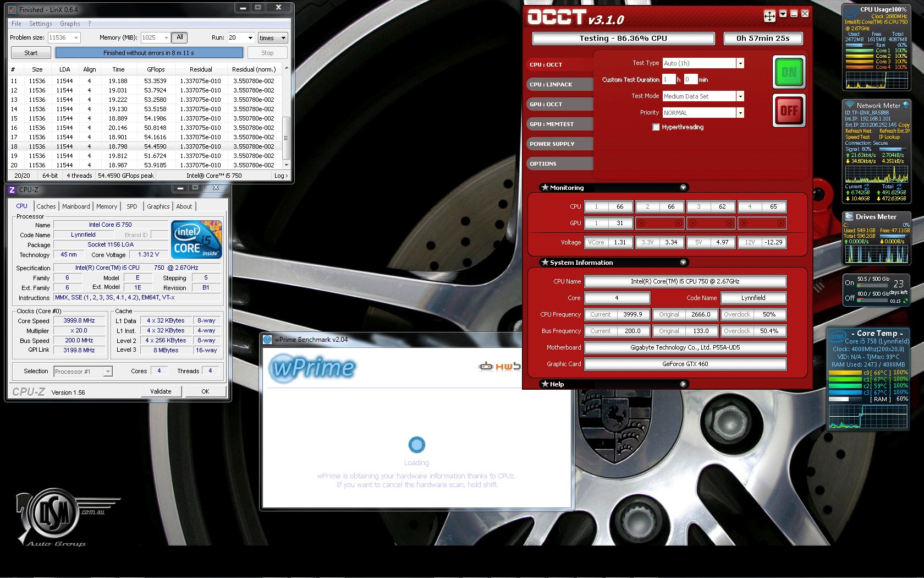The width and height of the screenshot is (924, 578).
Task: Click the wPrime title bar icon
Action: pyautogui.click(x=267, y=340)
